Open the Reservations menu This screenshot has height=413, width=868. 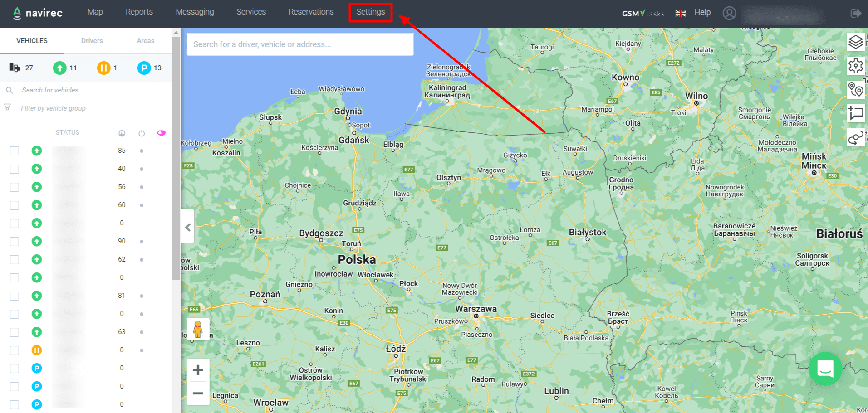[x=311, y=12]
